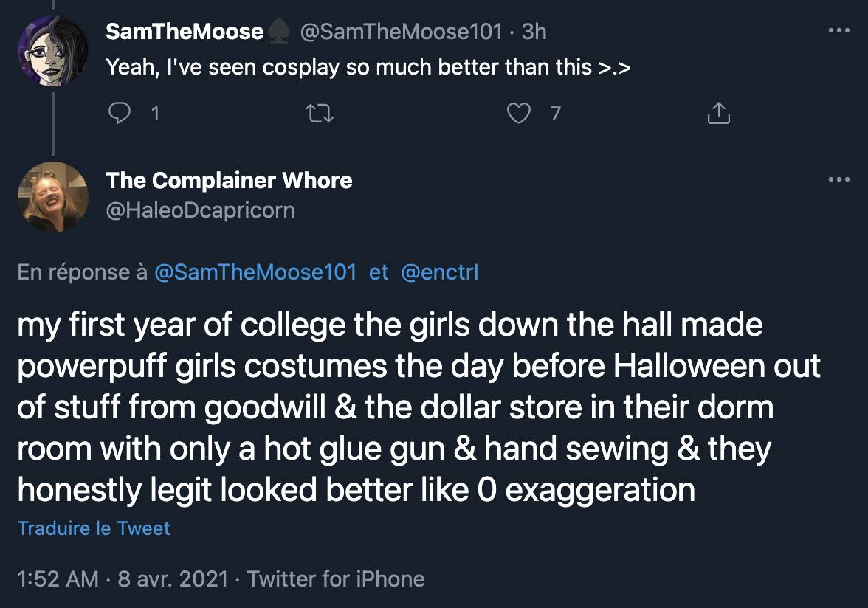Click the @HaleoDcapricorn handle
Viewport: 868px width, 608px height.
point(201,210)
